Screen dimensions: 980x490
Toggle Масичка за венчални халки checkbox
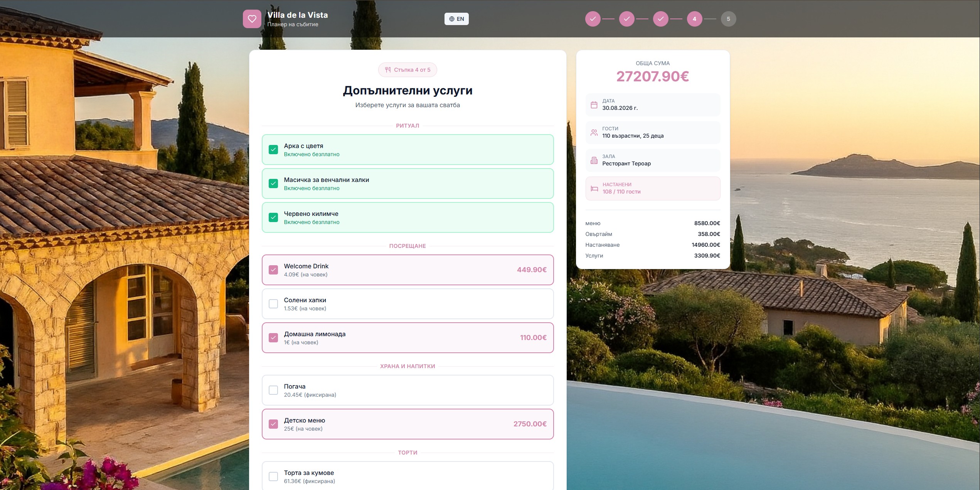pos(273,184)
